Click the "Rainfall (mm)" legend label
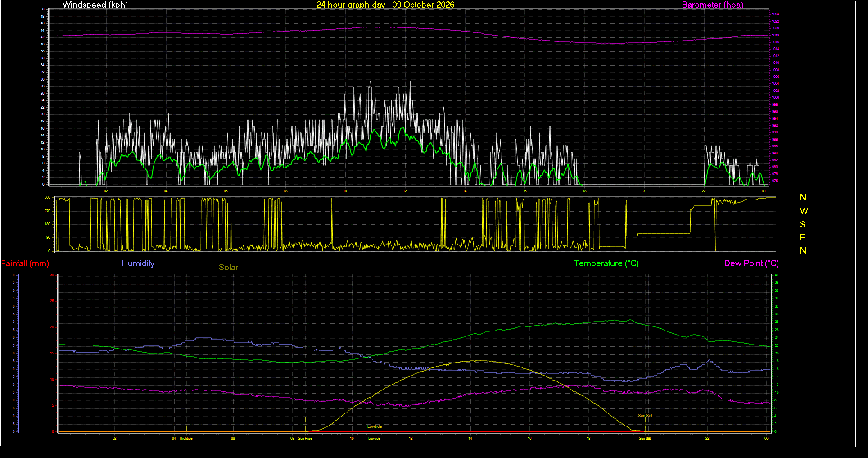This screenshot has height=458, width=868. [25, 263]
